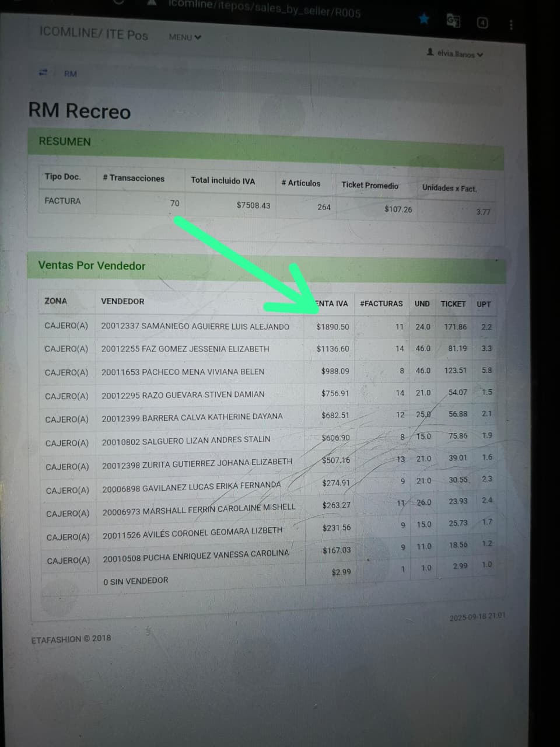Open the Google Translate page icon

click(x=453, y=21)
